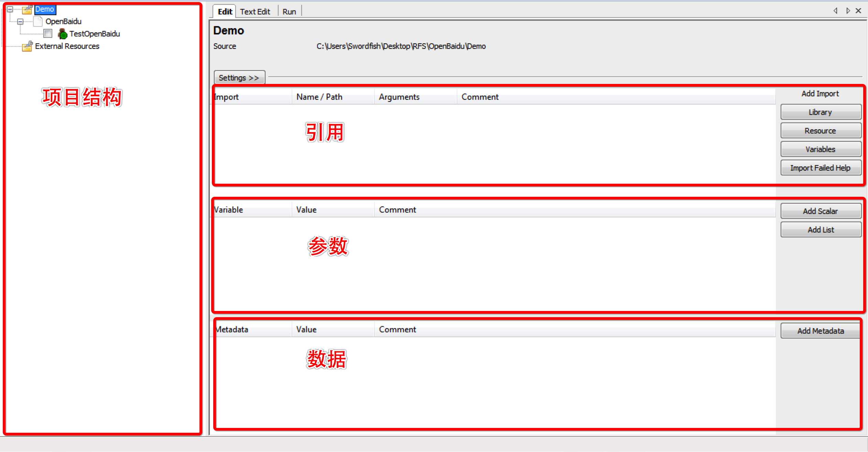Click the External Resources folder icon
This screenshot has height=452, width=868.
[27, 46]
